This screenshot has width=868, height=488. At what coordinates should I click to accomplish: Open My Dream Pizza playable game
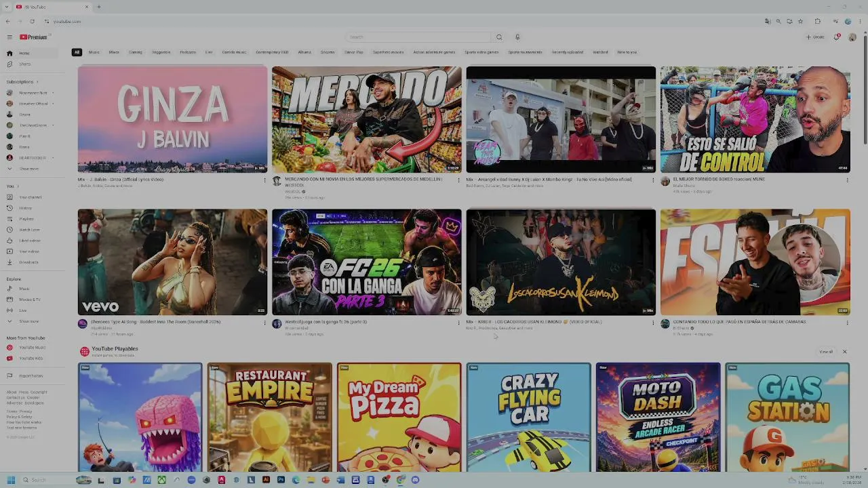[399, 417]
